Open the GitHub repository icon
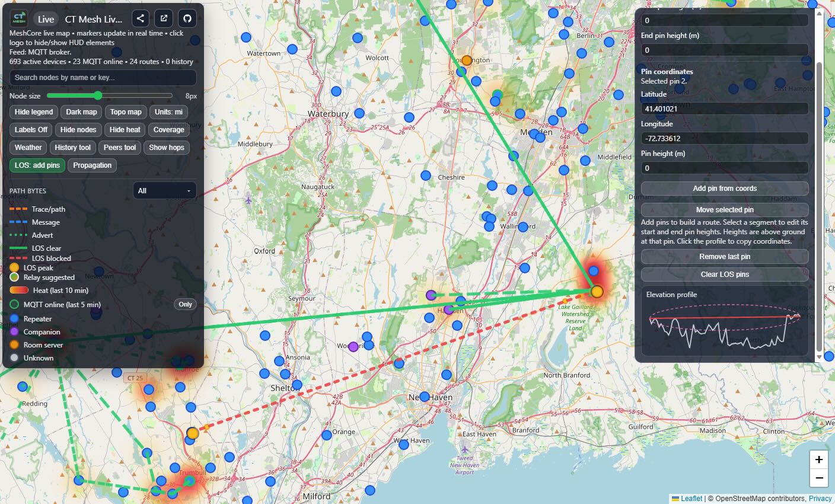The image size is (835, 504). [187, 18]
